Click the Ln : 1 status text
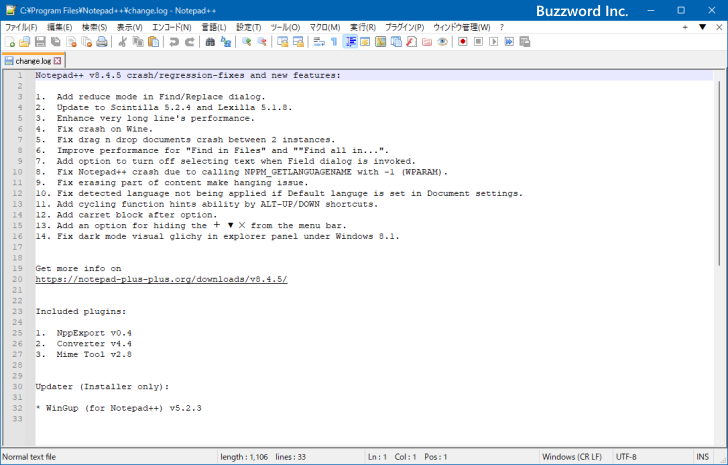728x465 pixels. click(x=377, y=457)
